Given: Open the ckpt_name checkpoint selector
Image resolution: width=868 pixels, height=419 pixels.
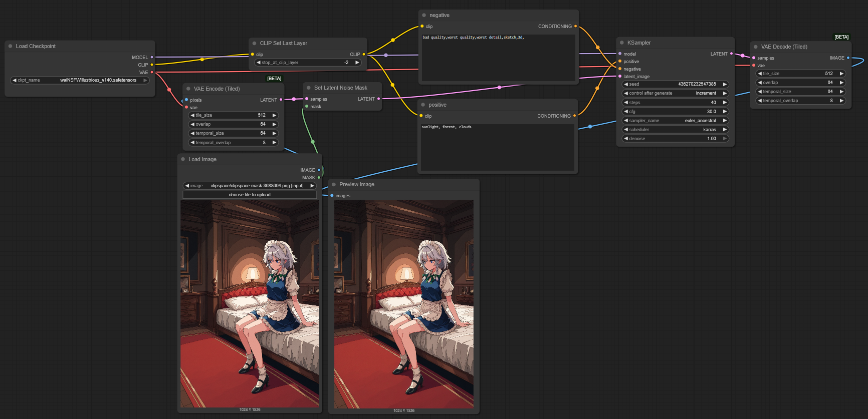Looking at the screenshot, I should tap(80, 80).
